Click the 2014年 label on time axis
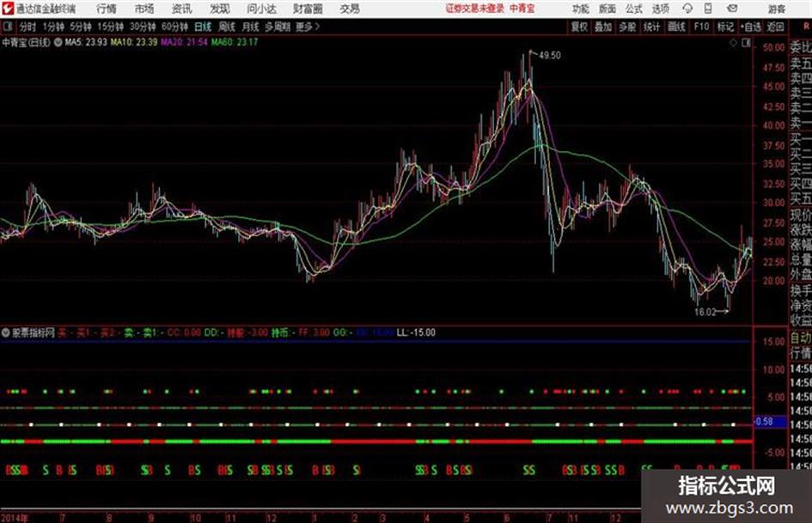This screenshot has height=523, width=812. click(x=15, y=518)
